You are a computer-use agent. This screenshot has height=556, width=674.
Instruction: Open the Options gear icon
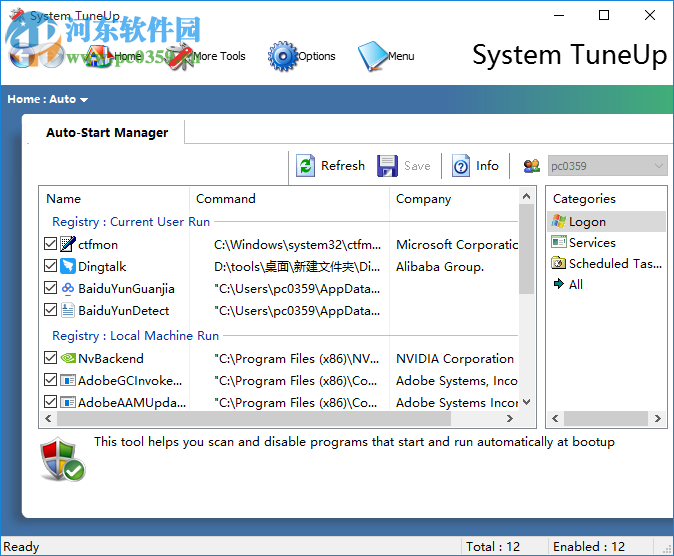point(283,56)
